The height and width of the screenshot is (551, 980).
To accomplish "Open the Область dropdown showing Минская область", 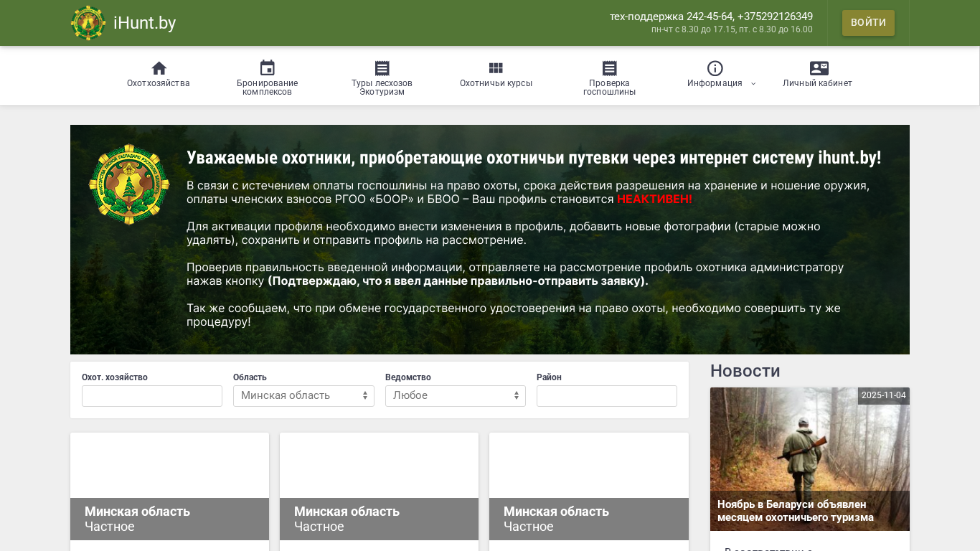I will (x=303, y=396).
